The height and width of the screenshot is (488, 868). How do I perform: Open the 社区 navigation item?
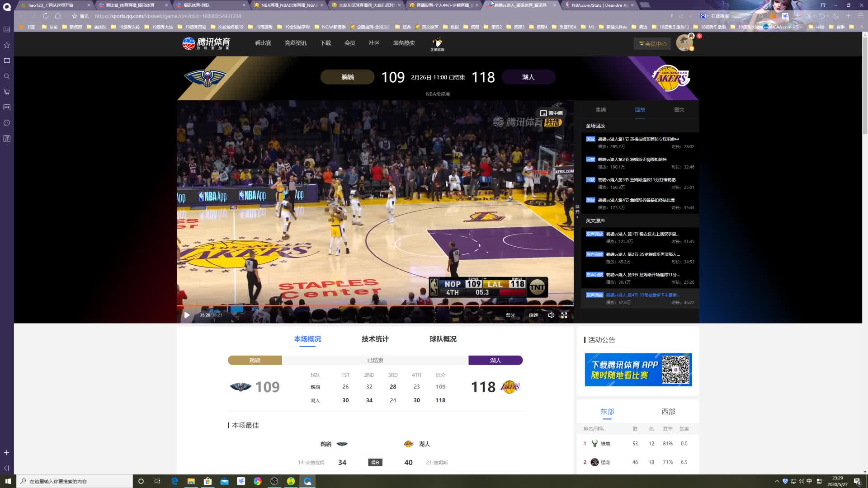point(374,43)
